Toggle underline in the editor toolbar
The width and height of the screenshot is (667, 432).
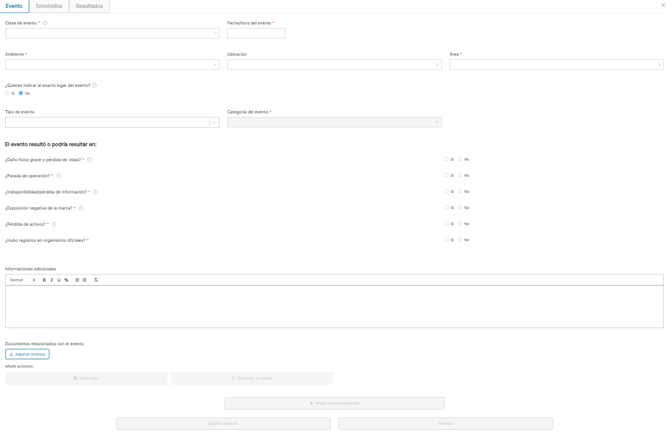point(59,280)
